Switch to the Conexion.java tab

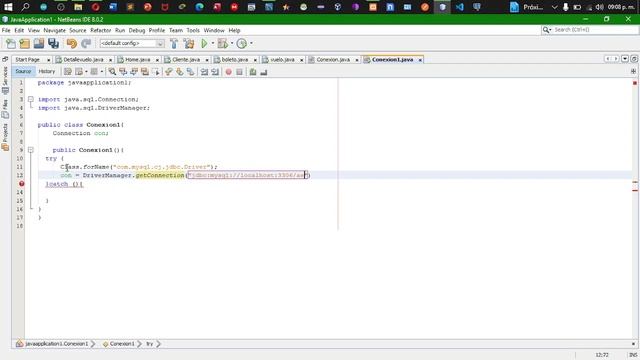[x=333, y=60]
